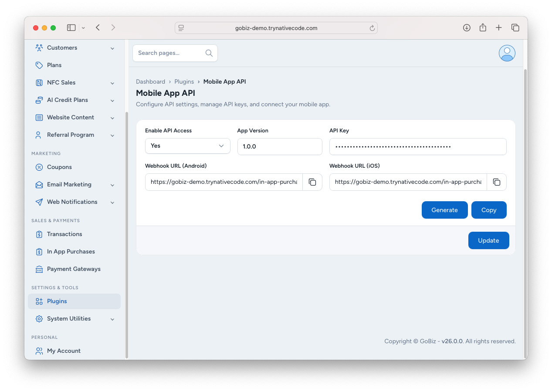This screenshot has height=392, width=552.
Task: Open the user avatar profile menu
Action: (x=507, y=53)
